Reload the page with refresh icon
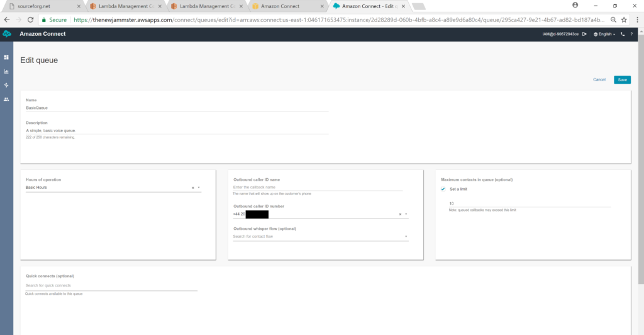 click(30, 20)
